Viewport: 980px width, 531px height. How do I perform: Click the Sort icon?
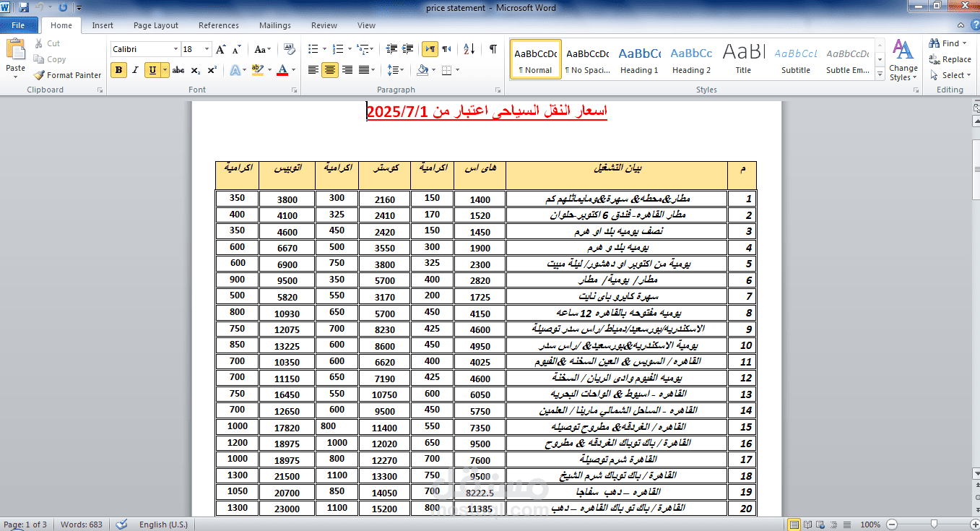[x=469, y=49]
